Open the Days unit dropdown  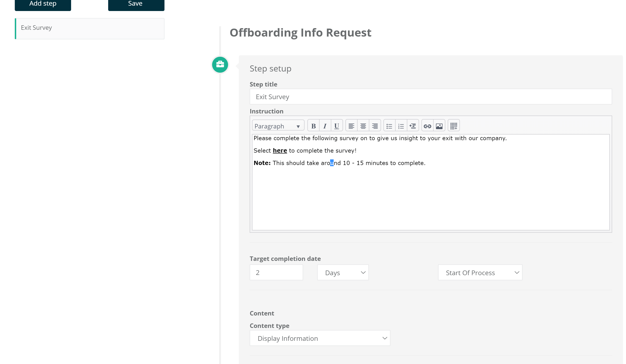click(343, 272)
